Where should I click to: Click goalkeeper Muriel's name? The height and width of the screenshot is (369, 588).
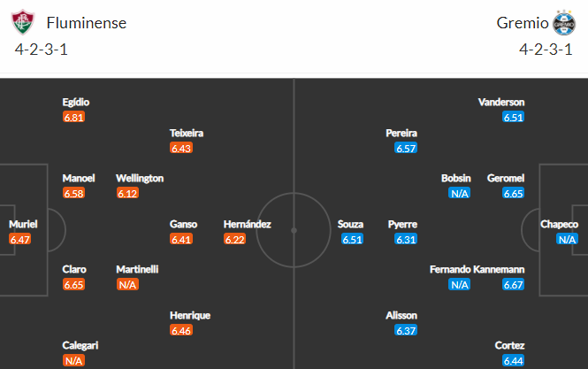pos(23,224)
